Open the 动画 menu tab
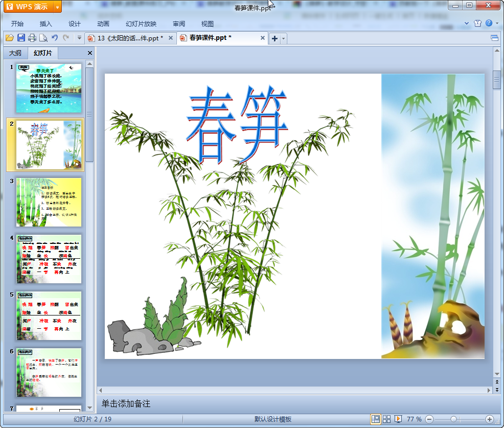The width and height of the screenshot is (504, 428). [x=103, y=24]
